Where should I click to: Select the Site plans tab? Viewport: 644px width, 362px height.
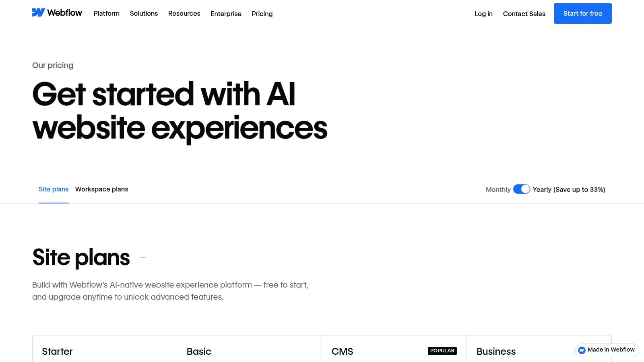[53, 189]
